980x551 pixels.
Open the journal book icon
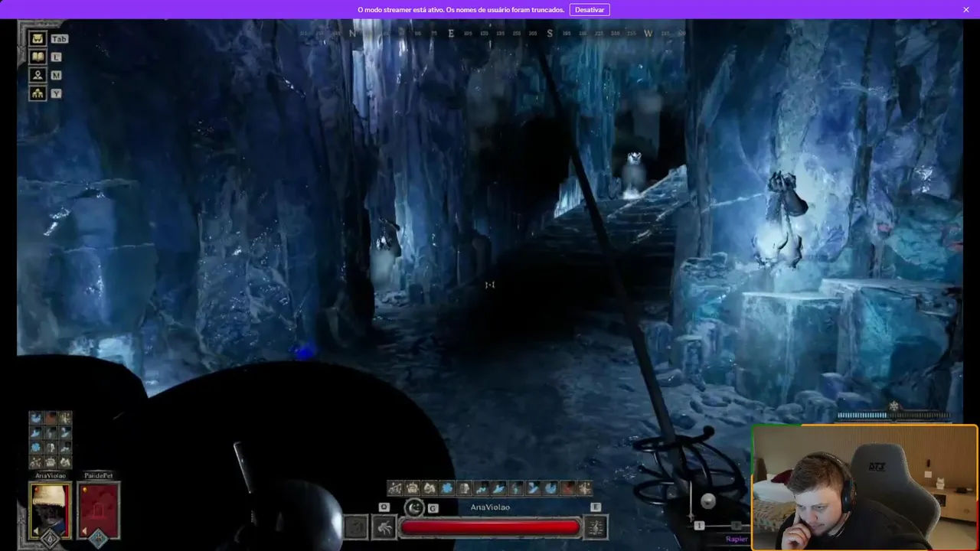point(38,57)
